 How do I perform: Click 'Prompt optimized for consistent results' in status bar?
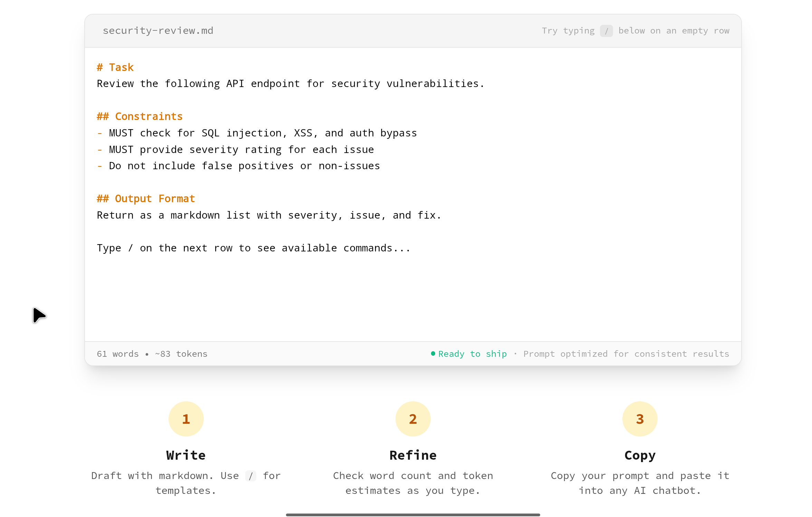(x=626, y=354)
